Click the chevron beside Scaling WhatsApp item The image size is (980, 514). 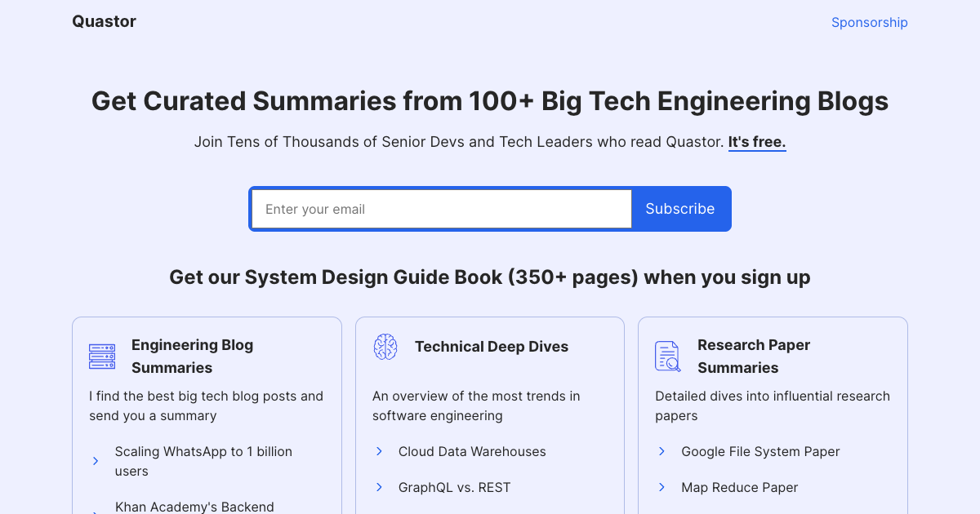(96, 461)
